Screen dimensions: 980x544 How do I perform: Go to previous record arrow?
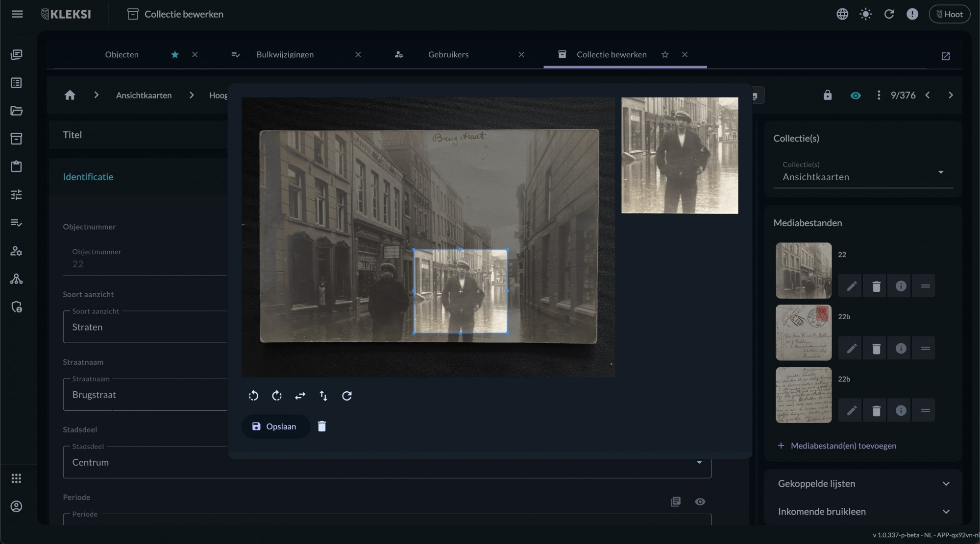tap(928, 95)
